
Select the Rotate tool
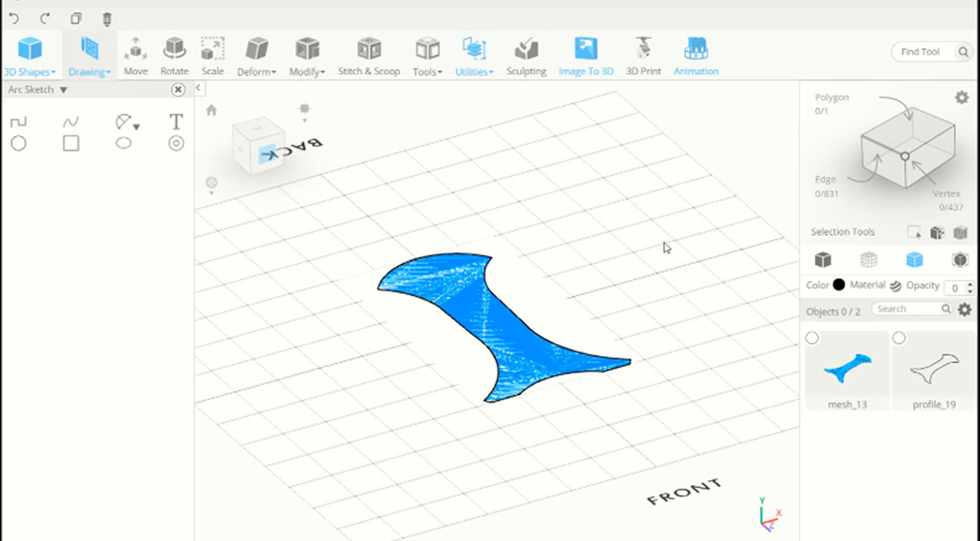(174, 57)
